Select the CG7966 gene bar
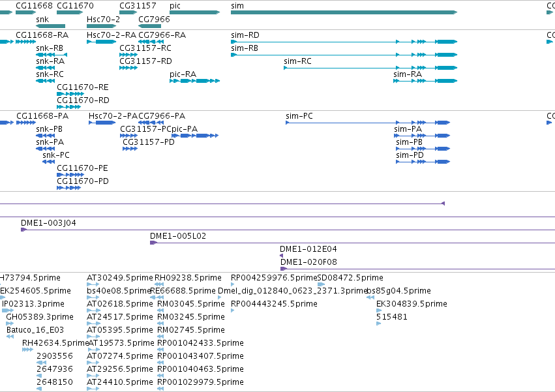This screenshot has height=392, width=555. (x=150, y=26)
